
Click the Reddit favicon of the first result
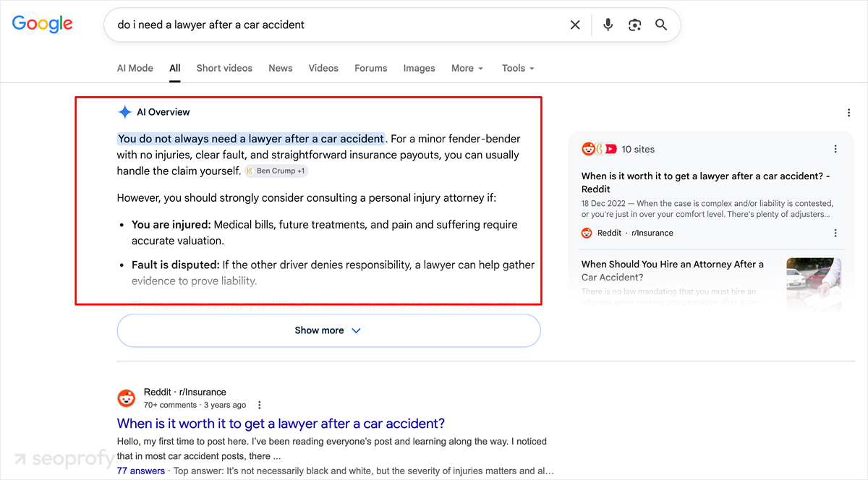(127, 398)
